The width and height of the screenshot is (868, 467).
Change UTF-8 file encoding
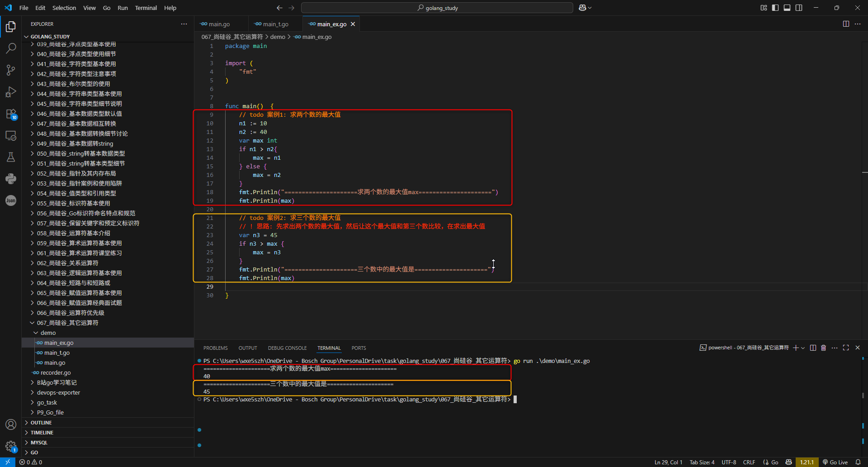click(x=729, y=462)
